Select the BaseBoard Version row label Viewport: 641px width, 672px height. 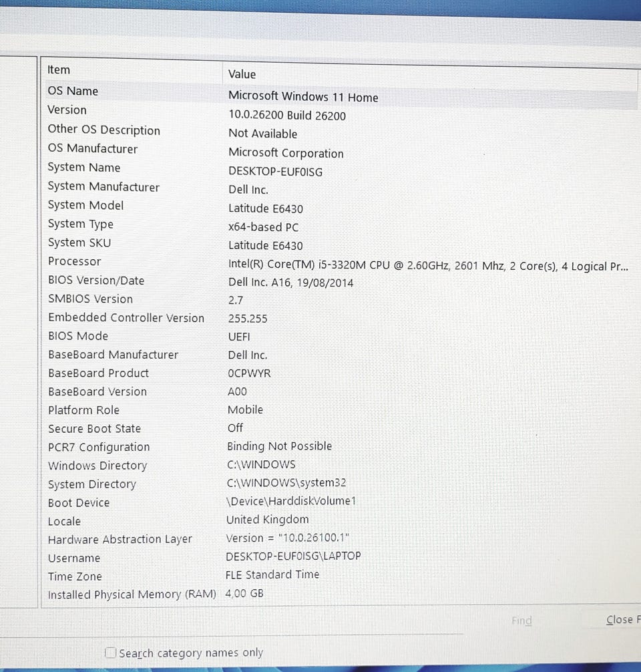click(97, 391)
